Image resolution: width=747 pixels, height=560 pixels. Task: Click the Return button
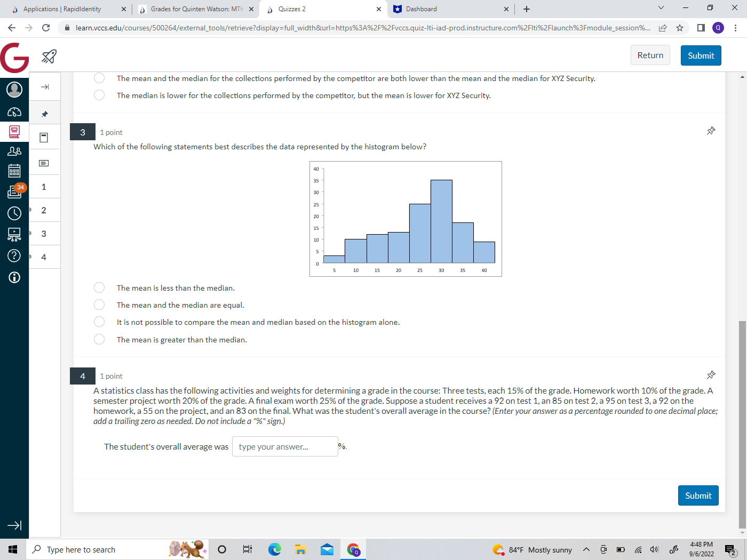click(650, 55)
